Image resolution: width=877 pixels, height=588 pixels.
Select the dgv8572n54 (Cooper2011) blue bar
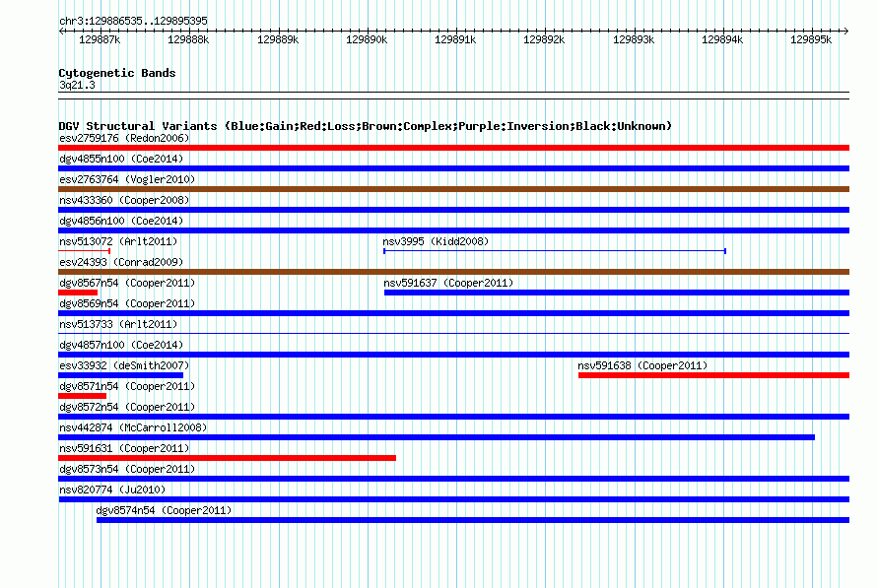(453, 417)
